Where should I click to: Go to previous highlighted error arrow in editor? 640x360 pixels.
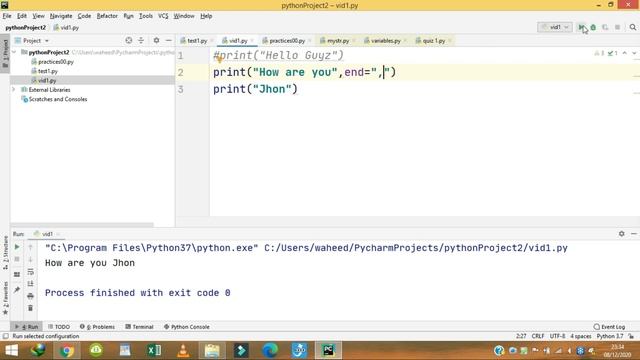tap(624, 53)
